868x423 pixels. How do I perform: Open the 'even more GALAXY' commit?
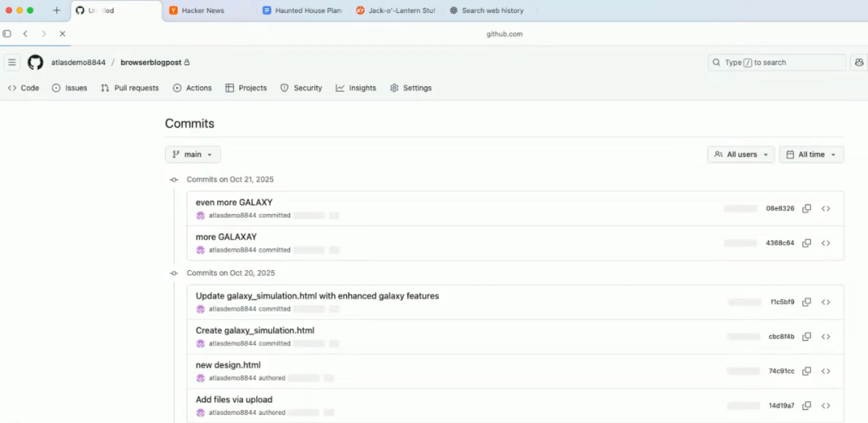coord(234,203)
